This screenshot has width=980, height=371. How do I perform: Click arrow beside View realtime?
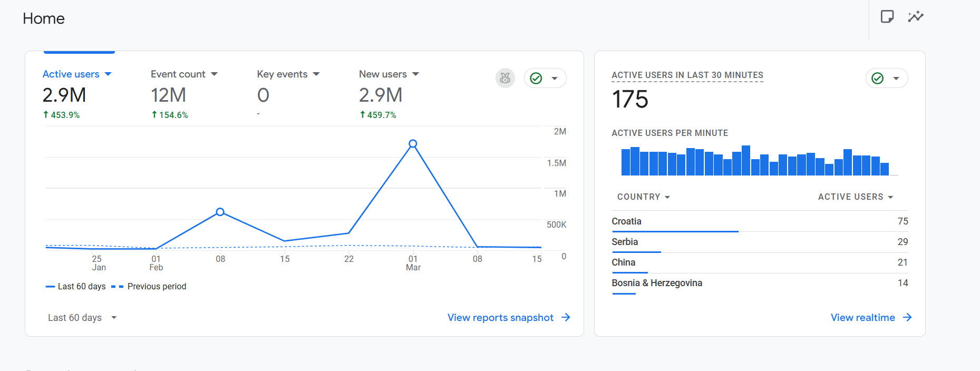point(907,317)
